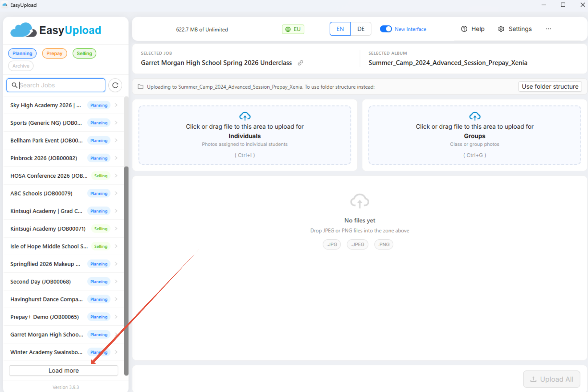Click the selected album name Summer_Camp_2024

point(448,63)
